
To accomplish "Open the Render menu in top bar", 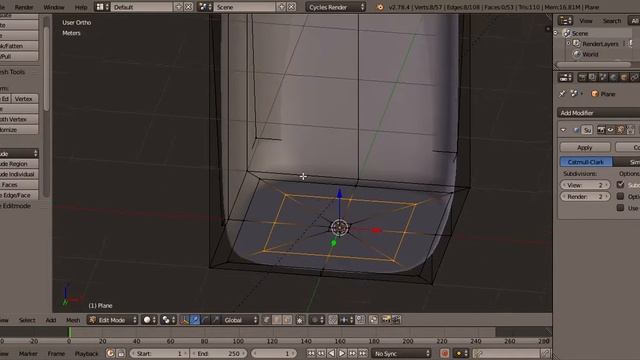I will 24,7.
